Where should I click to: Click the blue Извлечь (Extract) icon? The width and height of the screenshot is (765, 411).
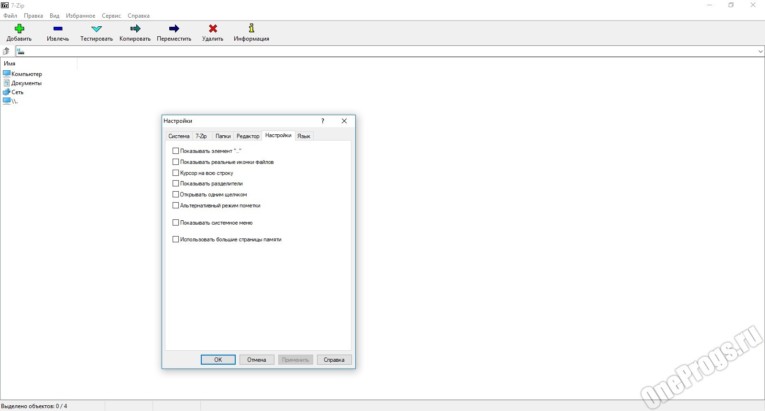pyautogui.click(x=58, y=29)
